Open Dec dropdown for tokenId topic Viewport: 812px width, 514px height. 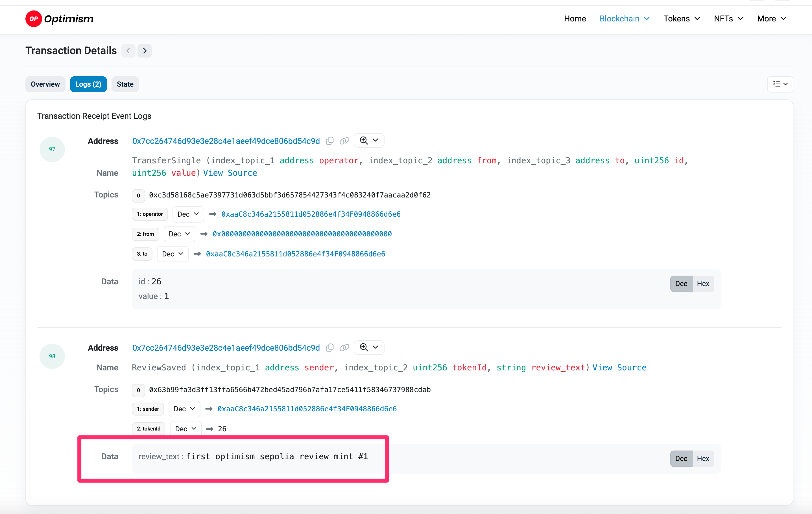click(x=186, y=429)
